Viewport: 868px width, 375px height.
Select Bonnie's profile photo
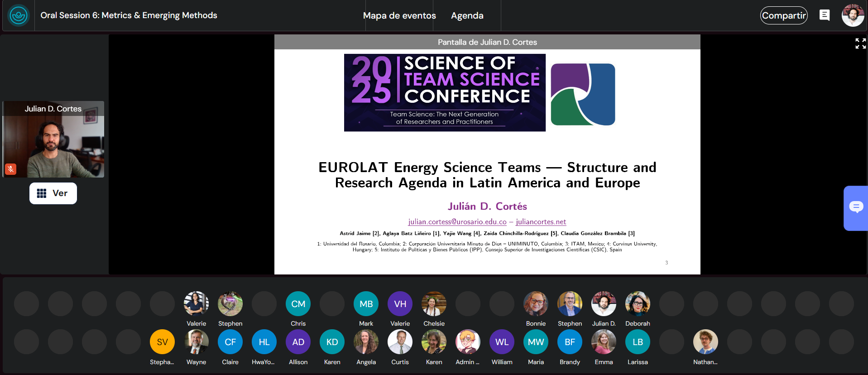[x=536, y=304]
